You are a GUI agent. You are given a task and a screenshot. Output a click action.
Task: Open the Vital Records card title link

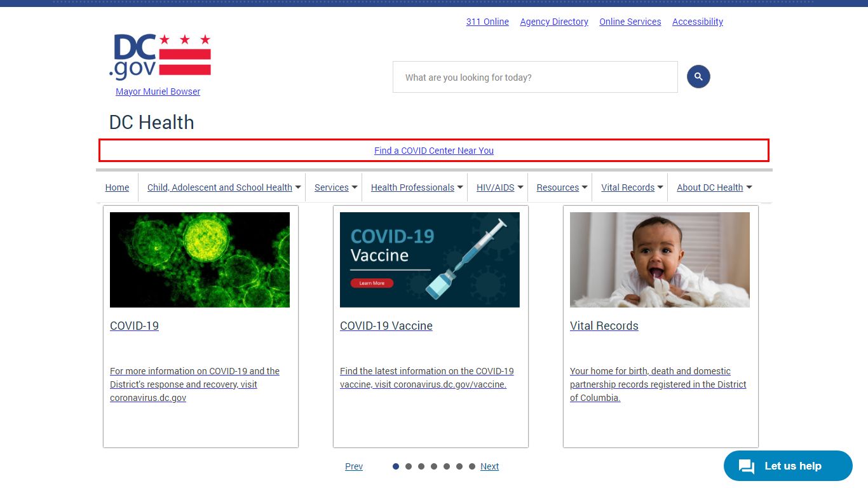604,326
